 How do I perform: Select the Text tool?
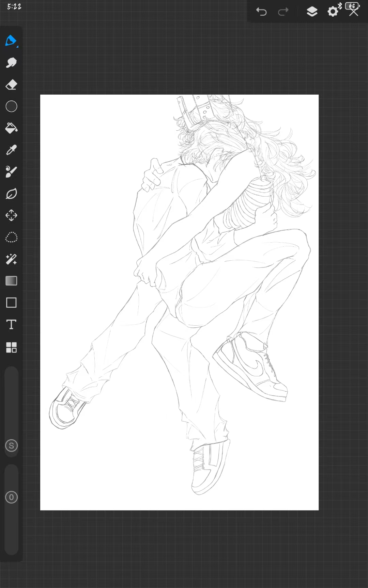coord(11,325)
